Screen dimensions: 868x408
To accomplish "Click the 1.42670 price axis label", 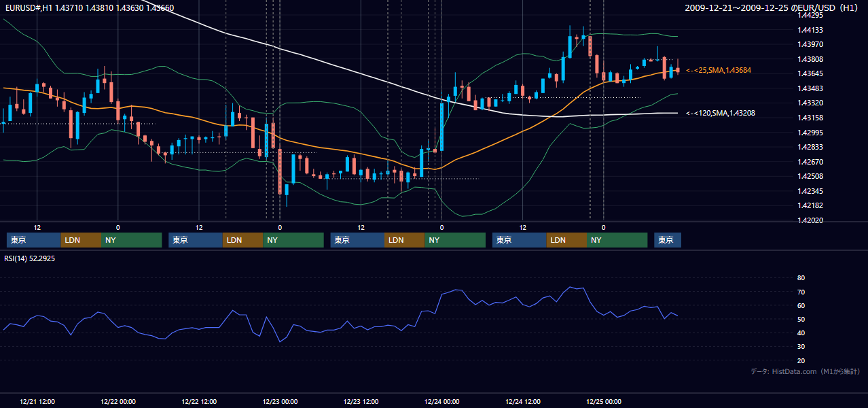I will click(810, 162).
